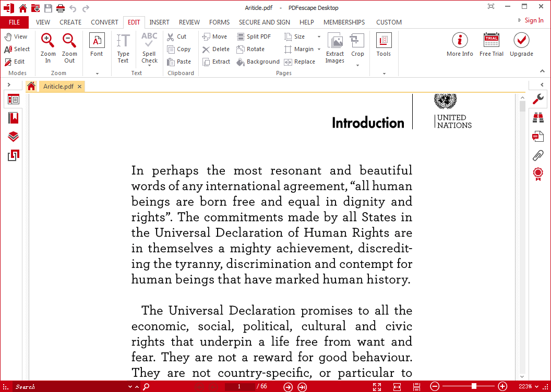Screen dimensions: 551x392
Task: Switch to View mode with hand tool
Action: click(x=16, y=36)
